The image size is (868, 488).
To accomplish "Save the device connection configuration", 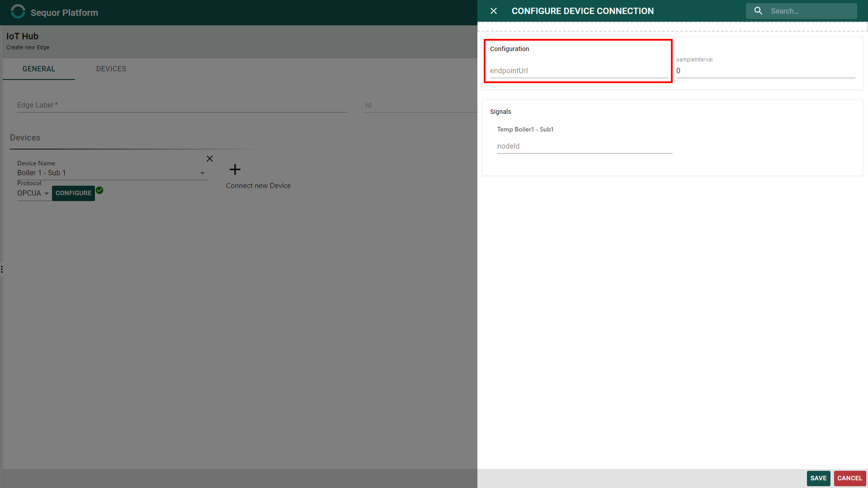I will (x=818, y=478).
